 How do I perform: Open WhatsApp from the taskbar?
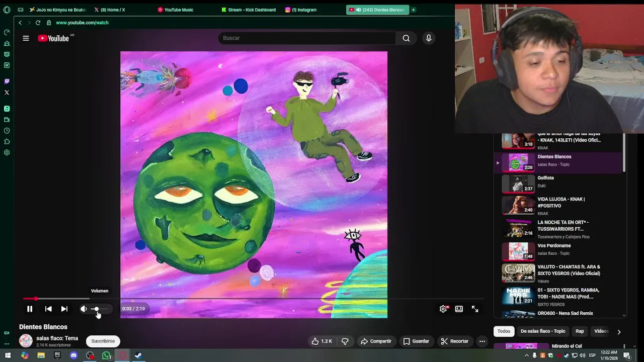pyautogui.click(x=106, y=355)
